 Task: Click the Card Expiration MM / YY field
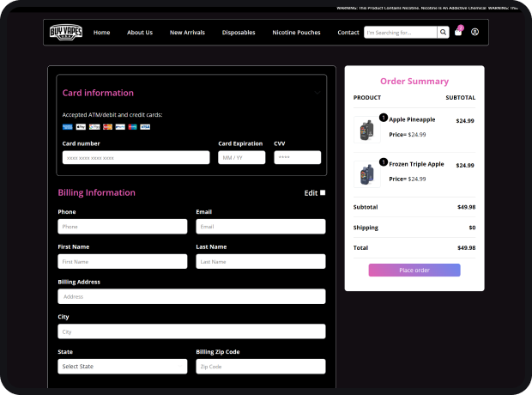click(x=242, y=158)
